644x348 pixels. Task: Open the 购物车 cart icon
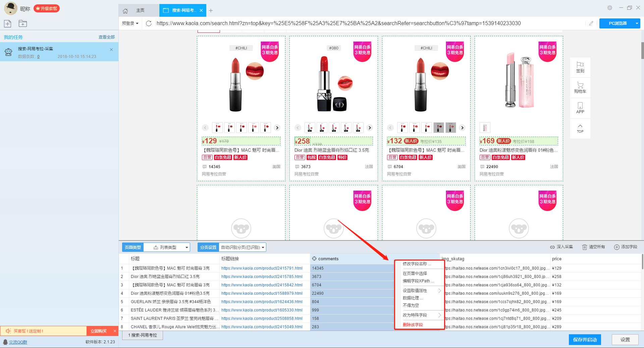(x=580, y=87)
